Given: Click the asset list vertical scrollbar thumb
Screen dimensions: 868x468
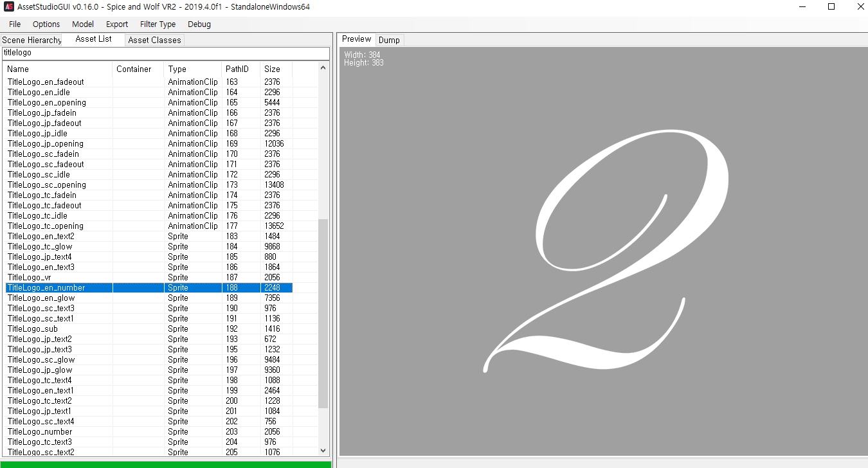Looking at the screenshot, I should (x=323, y=313).
